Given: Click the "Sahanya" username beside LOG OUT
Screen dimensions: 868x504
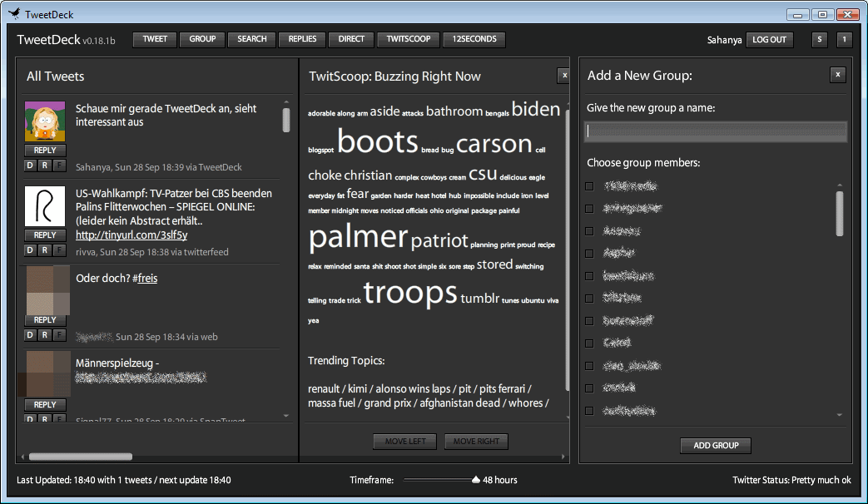Looking at the screenshot, I should (x=724, y=40).
